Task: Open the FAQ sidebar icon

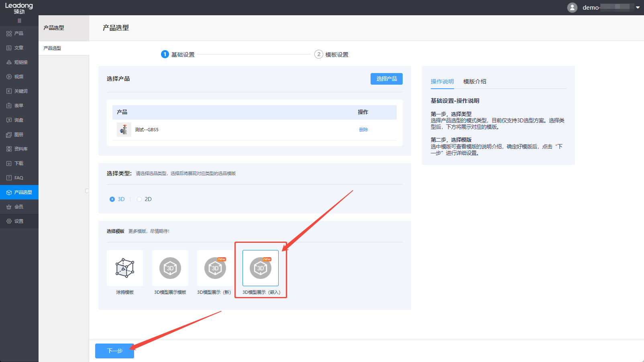Action: tap(9, 178)
